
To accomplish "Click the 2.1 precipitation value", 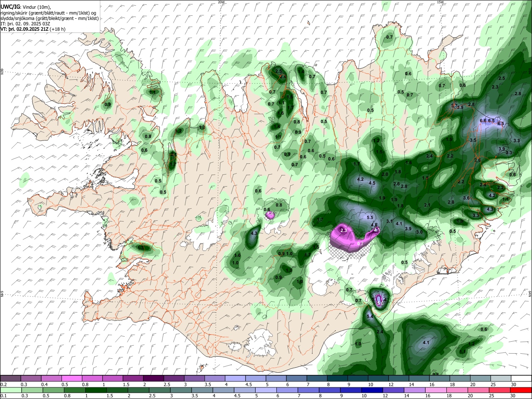I will coord(427,205).
